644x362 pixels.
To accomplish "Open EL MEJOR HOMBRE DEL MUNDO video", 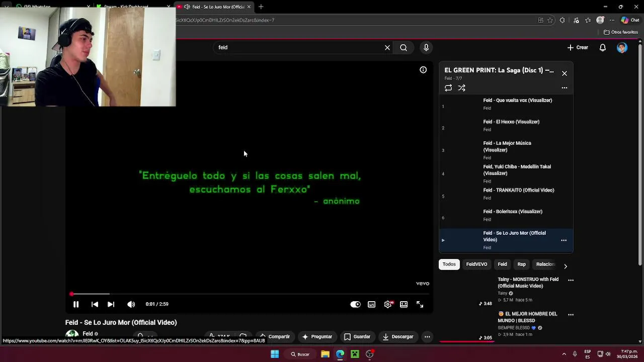I will (528, 317).
